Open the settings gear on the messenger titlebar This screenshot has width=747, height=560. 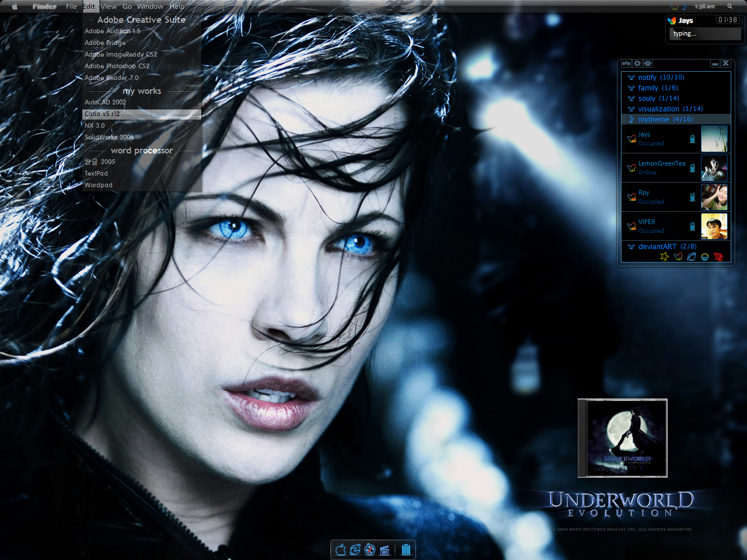tap(637, 63)
